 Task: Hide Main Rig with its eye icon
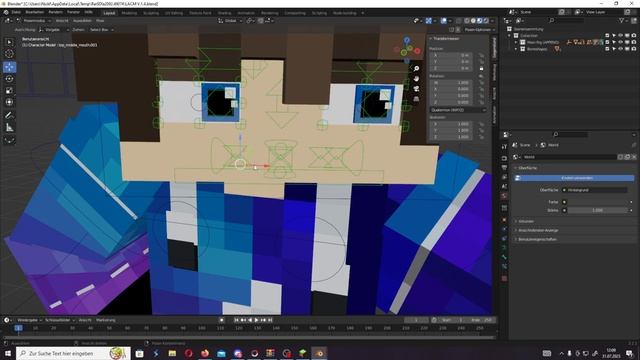(x=620, y=42)
